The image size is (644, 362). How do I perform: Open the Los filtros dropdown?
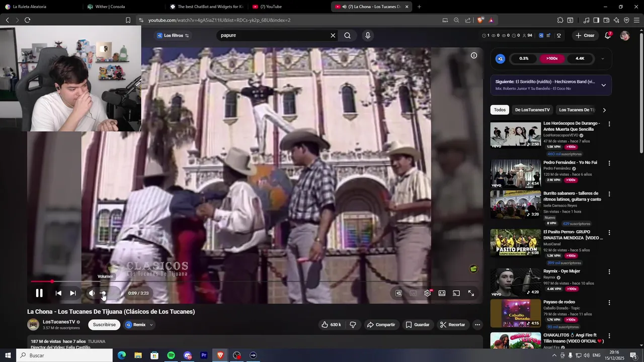[x=173, y=36]
